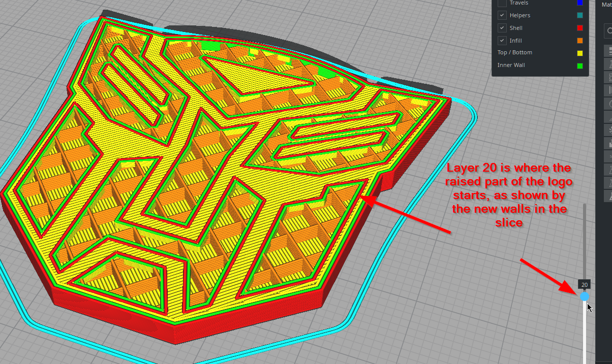Uncheck the Helpers checkbox

pyautogui.click(x=502, y=15)
